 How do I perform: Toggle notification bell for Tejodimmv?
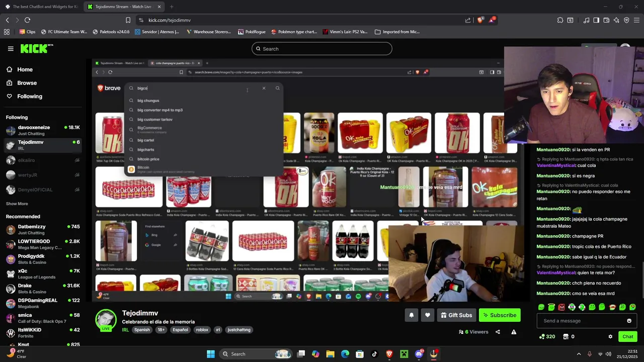tap(411, 315)
